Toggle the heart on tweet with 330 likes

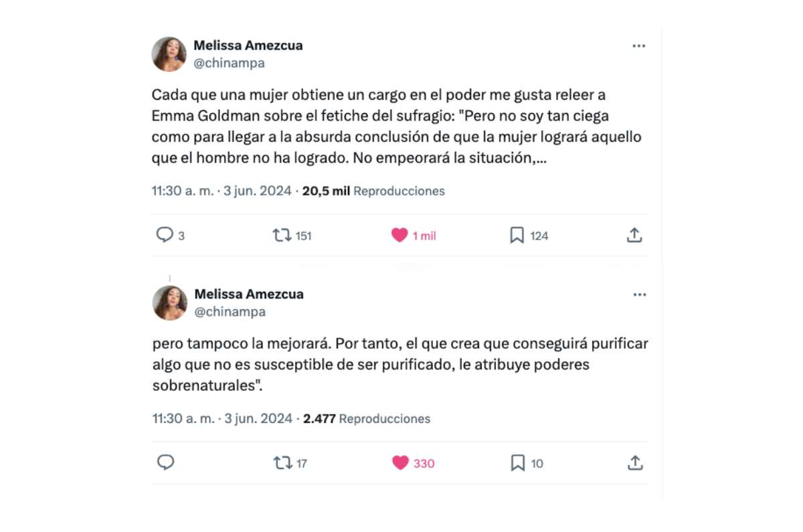tap(400, 463)
